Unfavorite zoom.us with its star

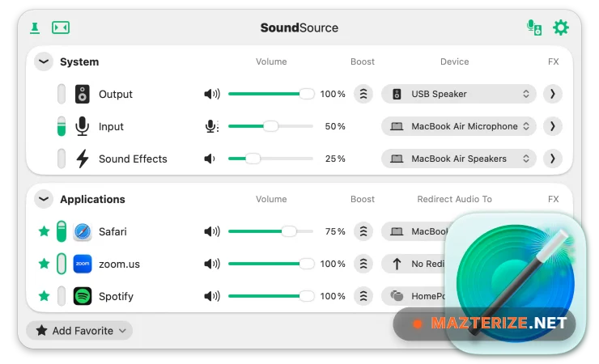(44, 264)
